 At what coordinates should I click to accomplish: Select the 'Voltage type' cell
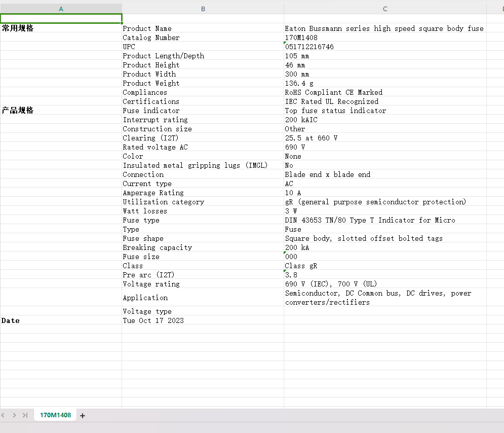[x=203, y=311]
